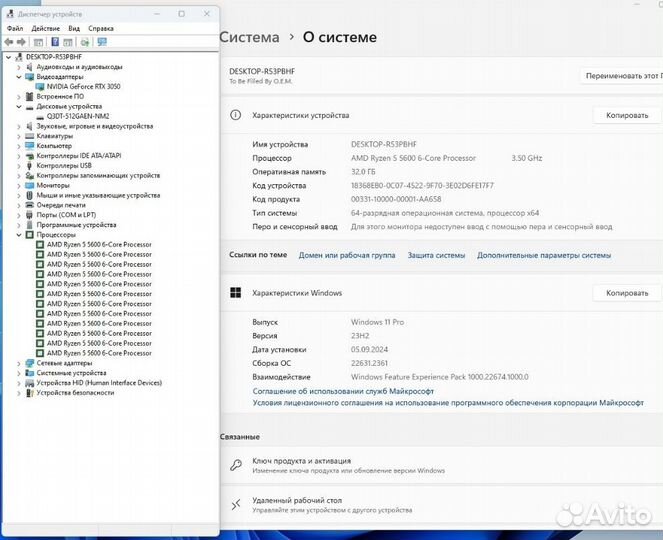Click the Контроллеры USB category icon
The width and height of the screenshot is (663, 540).
coord(30,166)
